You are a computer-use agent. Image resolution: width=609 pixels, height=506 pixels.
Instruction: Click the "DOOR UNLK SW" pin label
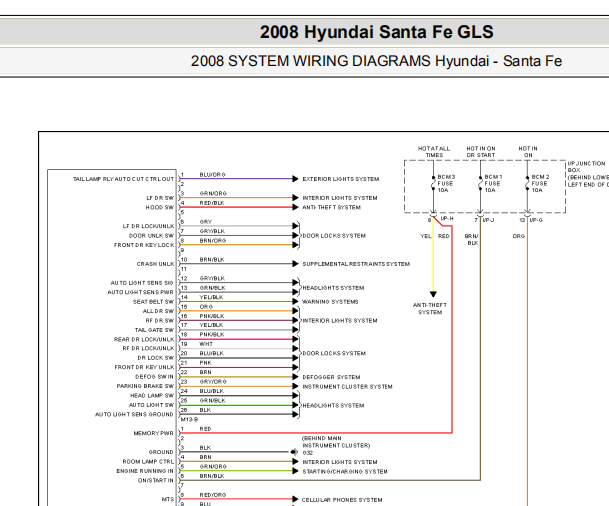[151, 236]
